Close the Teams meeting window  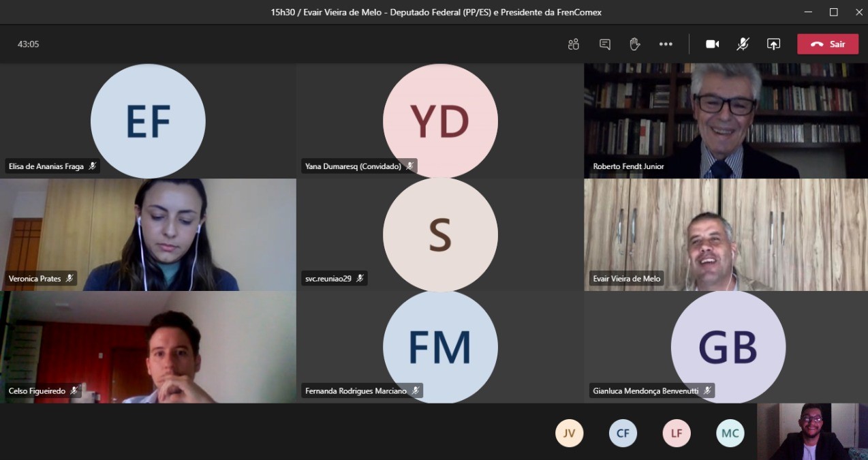tap(858, 12)
